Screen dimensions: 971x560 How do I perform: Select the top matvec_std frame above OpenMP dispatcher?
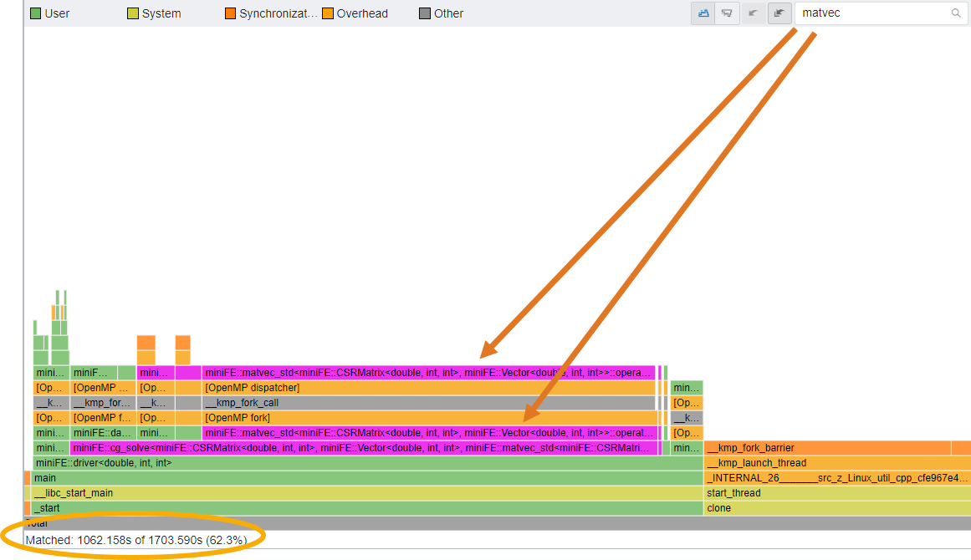click(428, 373)
